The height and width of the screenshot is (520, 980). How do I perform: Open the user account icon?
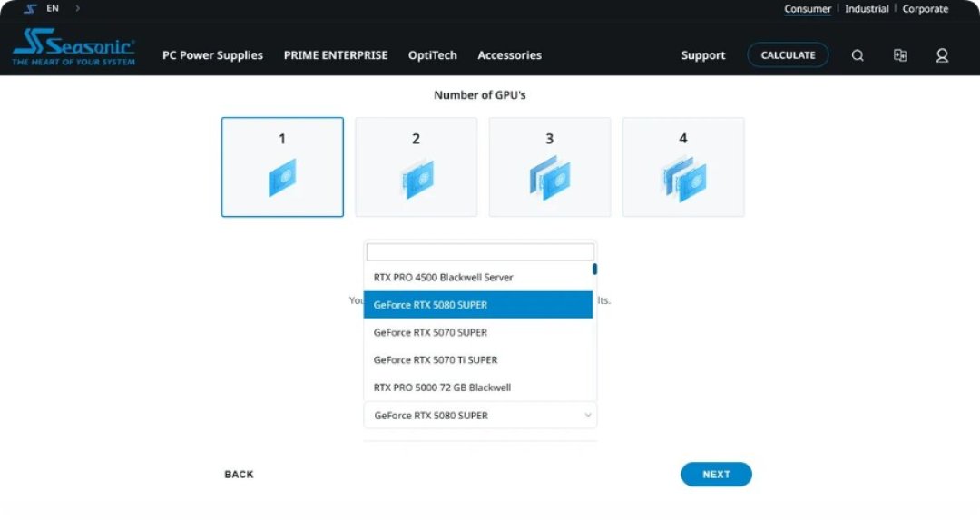(942, 55)
